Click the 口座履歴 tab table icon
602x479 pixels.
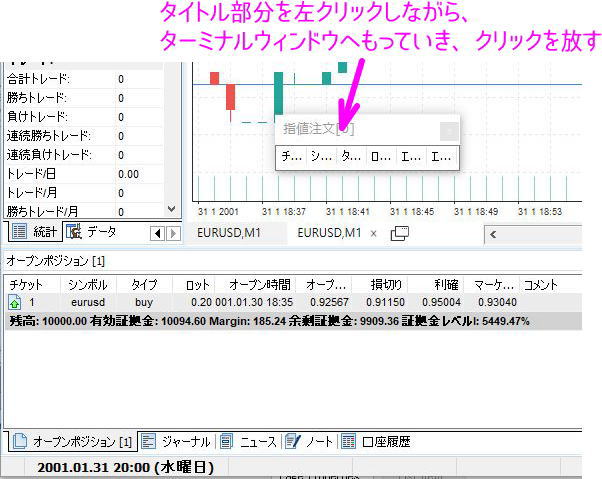coord(348,441)
